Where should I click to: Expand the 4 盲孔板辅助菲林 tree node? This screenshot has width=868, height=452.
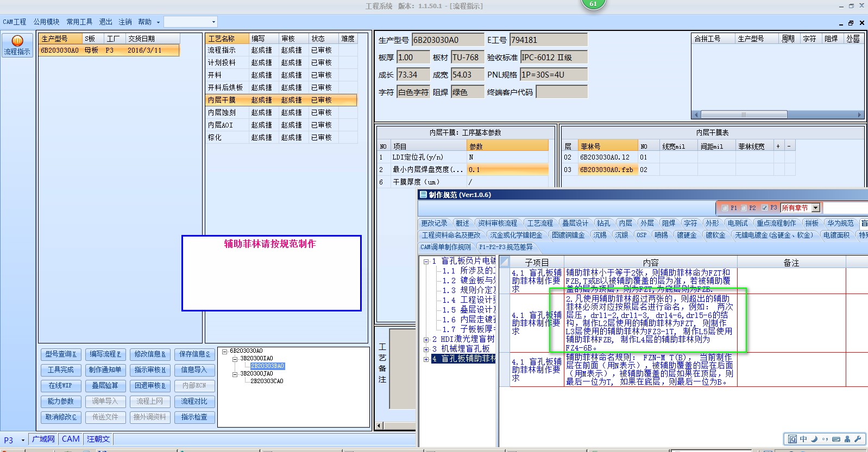click(426, 359)
